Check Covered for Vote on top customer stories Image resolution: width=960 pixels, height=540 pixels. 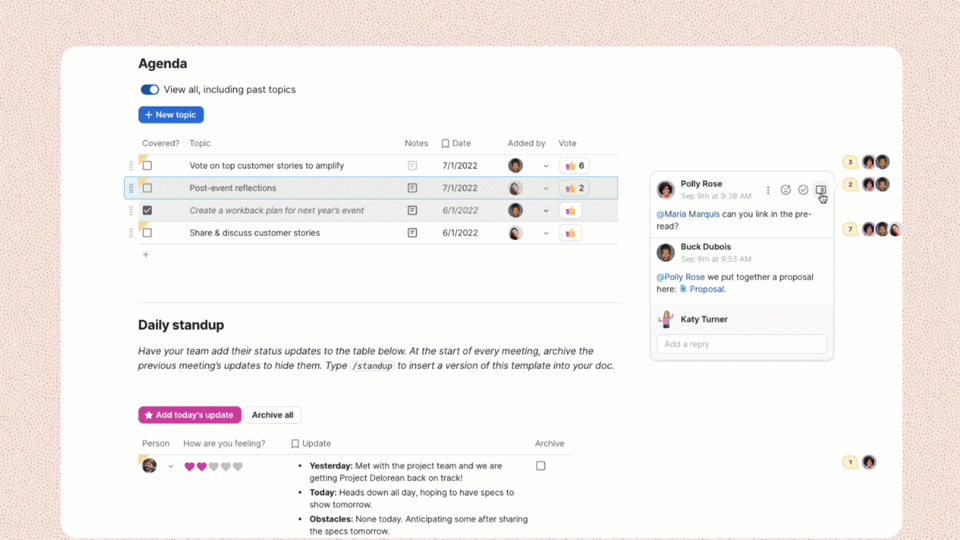click(x=147, y=166)
